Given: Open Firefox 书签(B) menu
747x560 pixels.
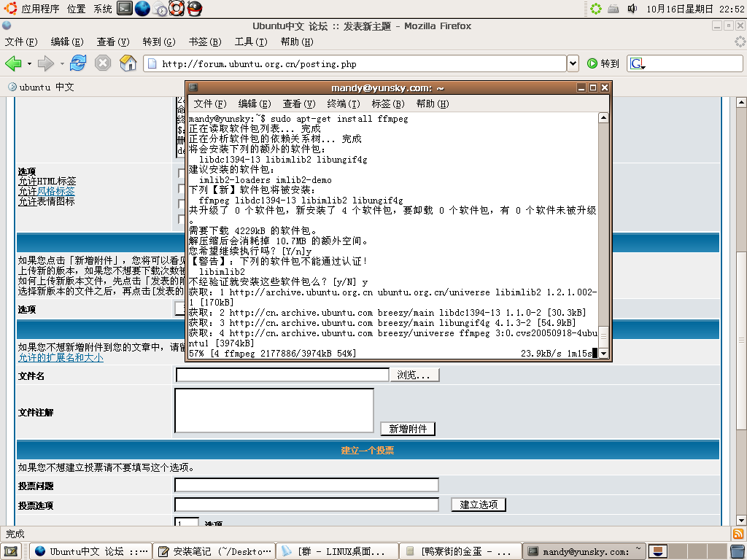Looking at the screenshot, I should point(205,42).
